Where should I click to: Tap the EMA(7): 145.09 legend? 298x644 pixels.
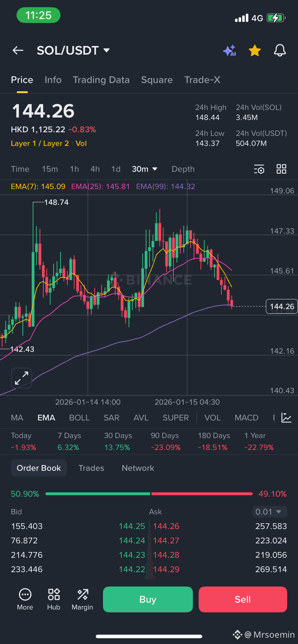38,187
